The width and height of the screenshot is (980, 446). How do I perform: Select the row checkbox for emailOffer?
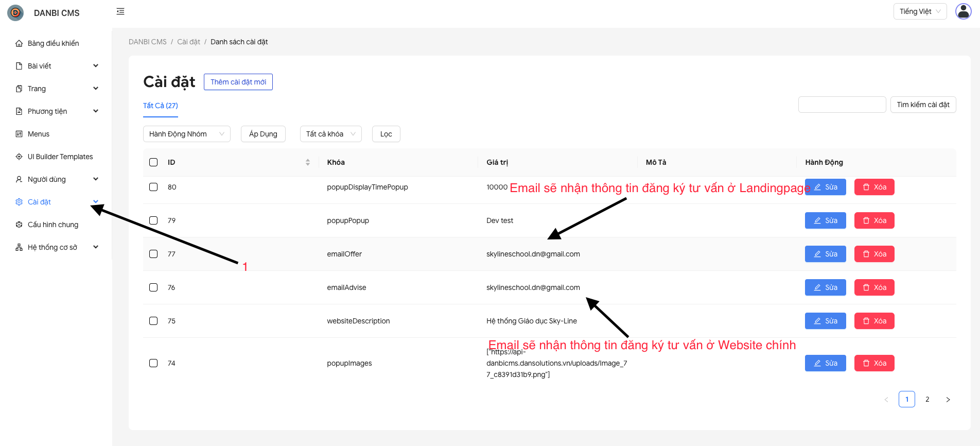[153, 254]
